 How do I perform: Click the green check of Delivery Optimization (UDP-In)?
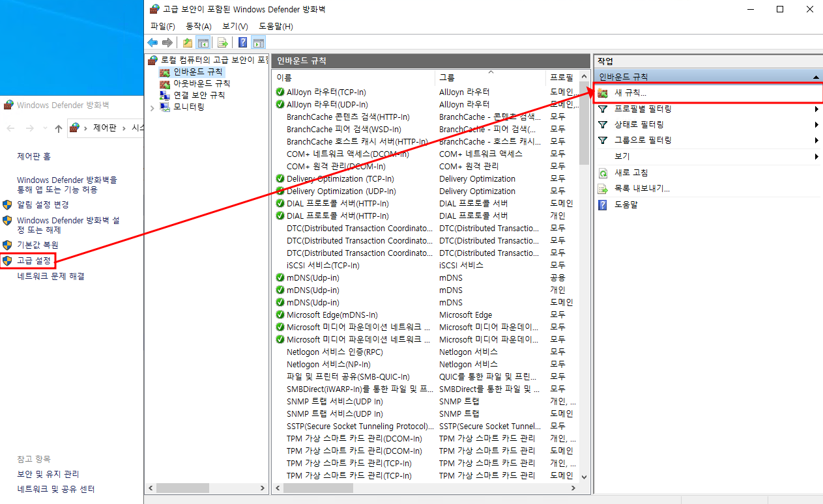[280, 191]
